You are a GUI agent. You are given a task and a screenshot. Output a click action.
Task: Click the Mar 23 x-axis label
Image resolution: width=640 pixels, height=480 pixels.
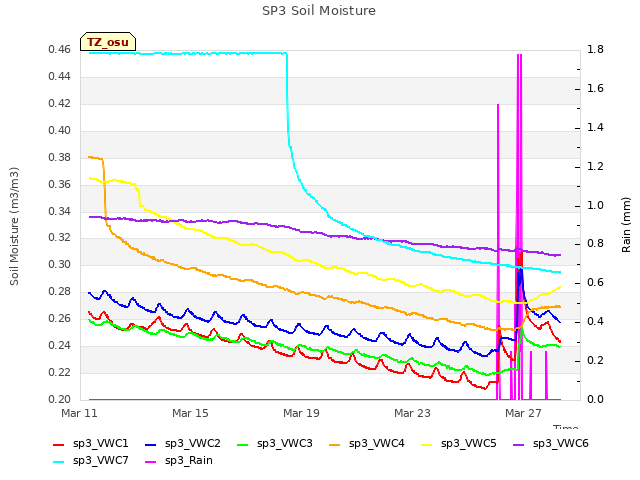412,413
